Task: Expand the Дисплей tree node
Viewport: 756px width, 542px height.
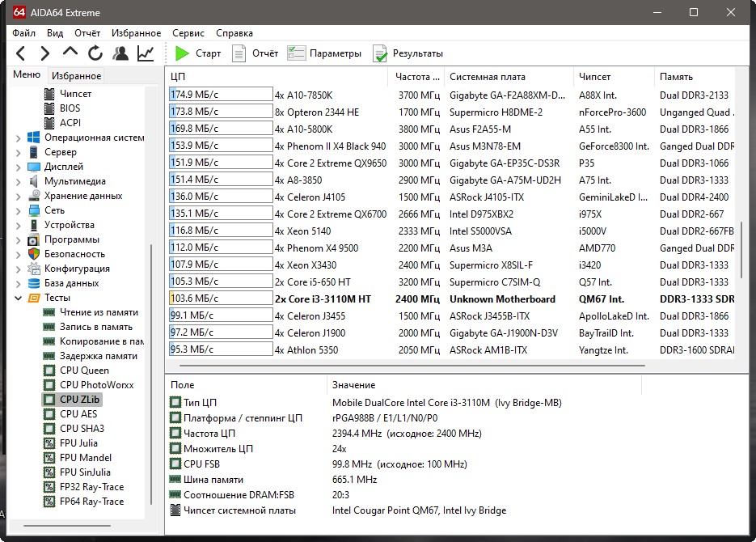Action: [19, 167]
